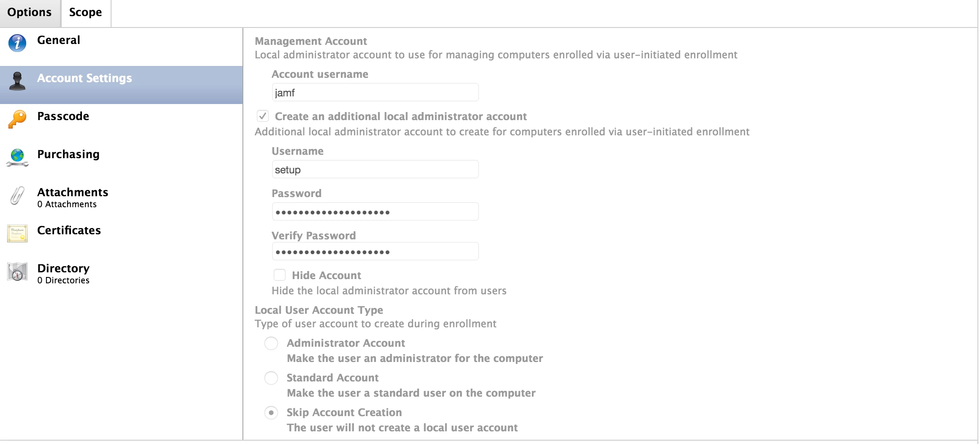Viewport: 980px width, 444px height.
Task: Enable the Hide Account checkbox
Action: (280, 275)
